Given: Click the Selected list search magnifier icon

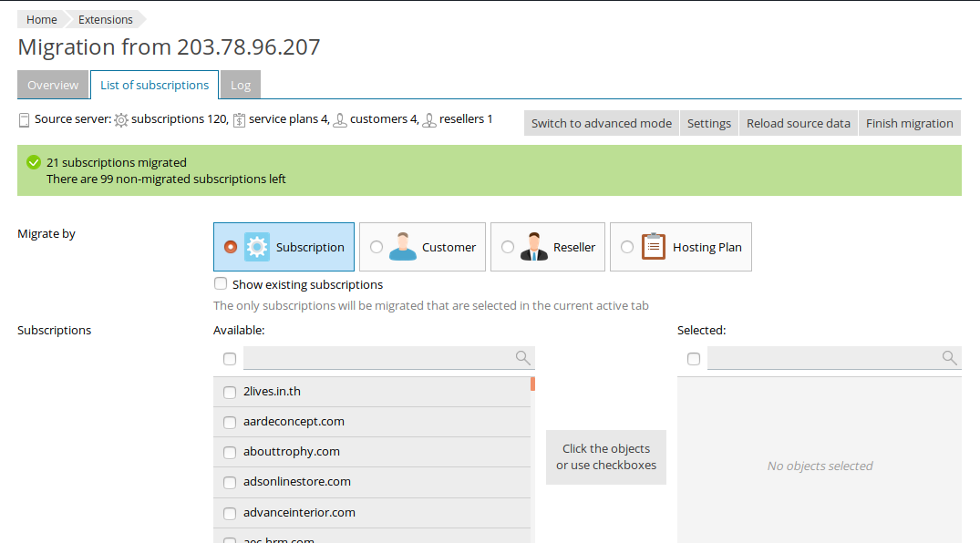Looking at the screenshot, I should 949,358.
